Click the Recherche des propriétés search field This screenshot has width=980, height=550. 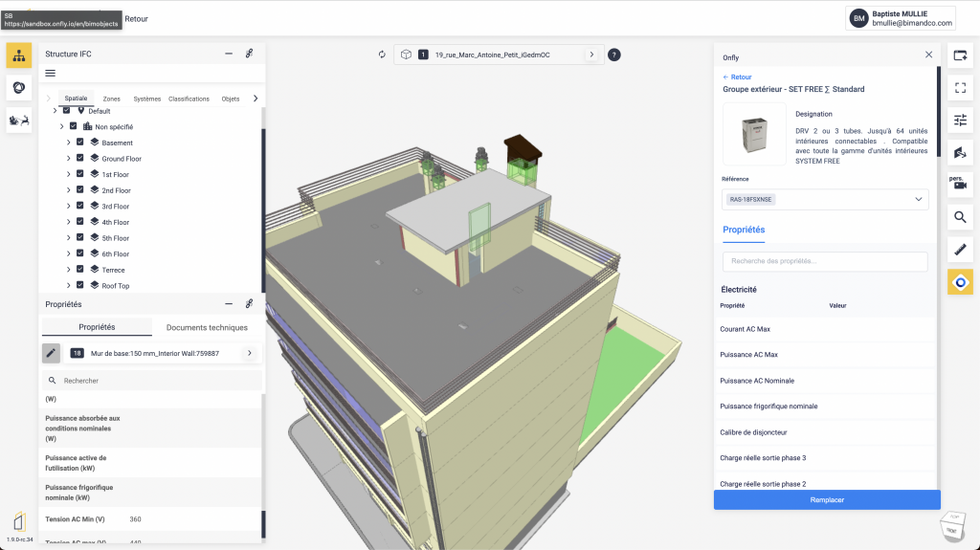[x=825, y=261]
